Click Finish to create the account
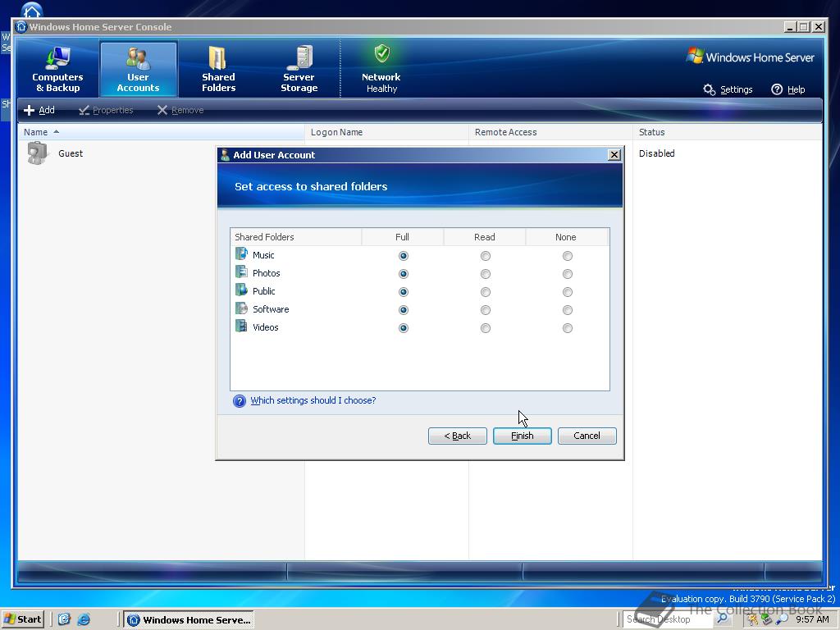The width and height of the screenshot is (840, 630). (523, 436)
